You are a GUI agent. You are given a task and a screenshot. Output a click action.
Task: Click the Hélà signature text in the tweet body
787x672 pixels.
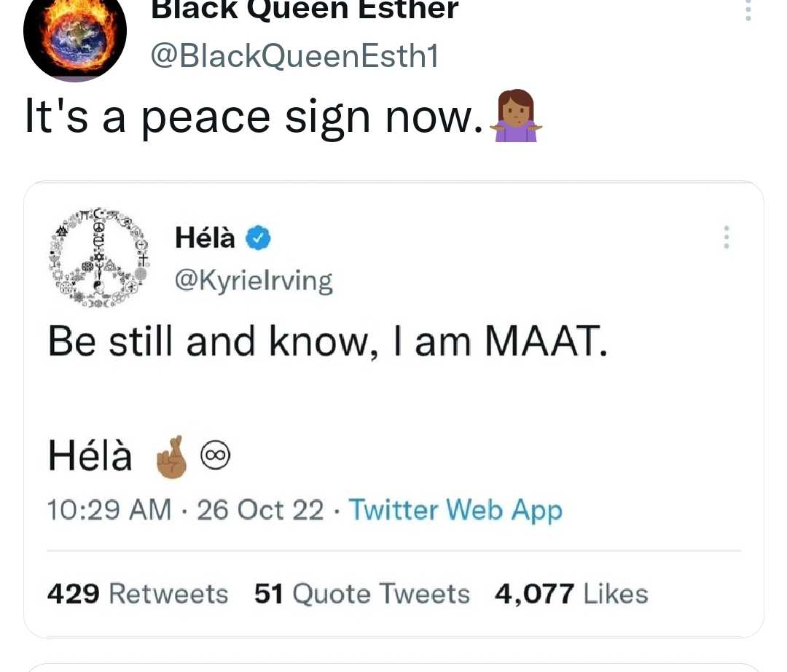coord(90,456)
